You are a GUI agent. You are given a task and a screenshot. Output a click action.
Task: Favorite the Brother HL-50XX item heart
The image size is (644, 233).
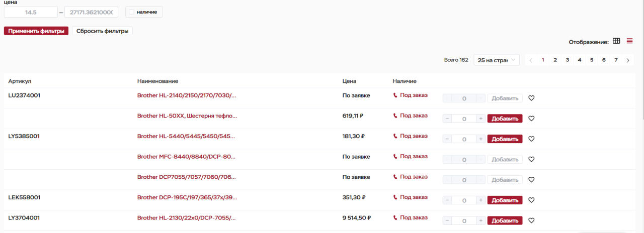click(531, 119)
